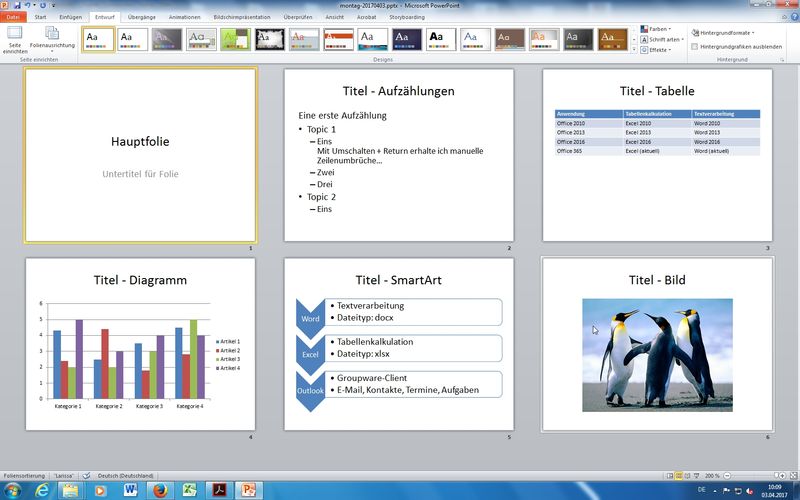The width and height of the screenshot is (800, 500).
Task: Select the Titel - SmartArt slide
Action: 399,344
